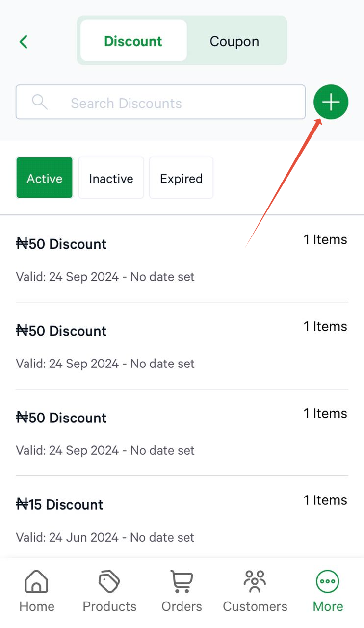
Task: Open the ₦15 Discount entry
Action: point(60,504)
